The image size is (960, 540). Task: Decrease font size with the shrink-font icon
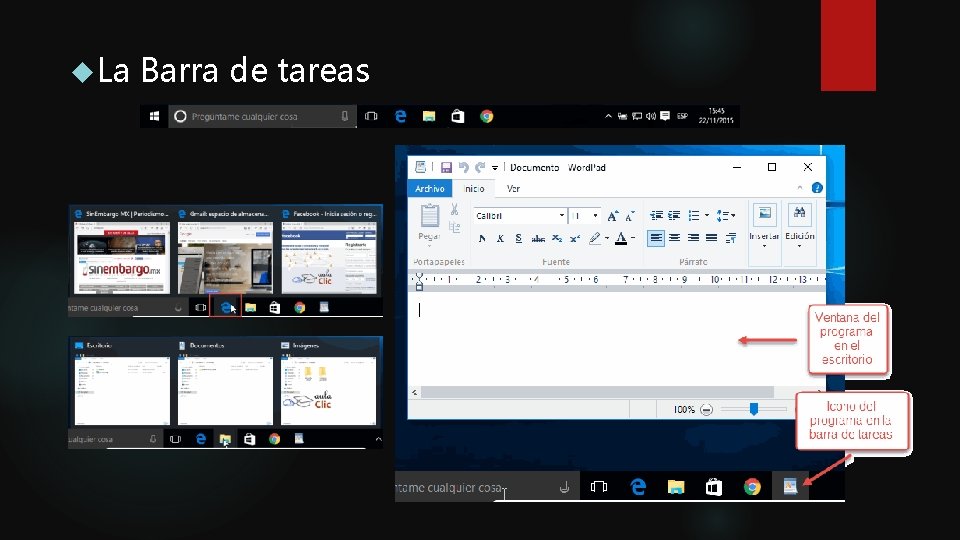[x=629, y=216]
